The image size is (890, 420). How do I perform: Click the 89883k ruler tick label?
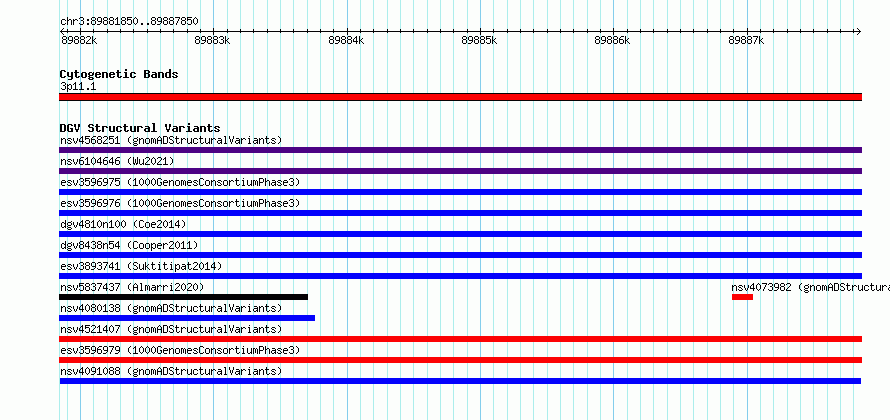212,40
